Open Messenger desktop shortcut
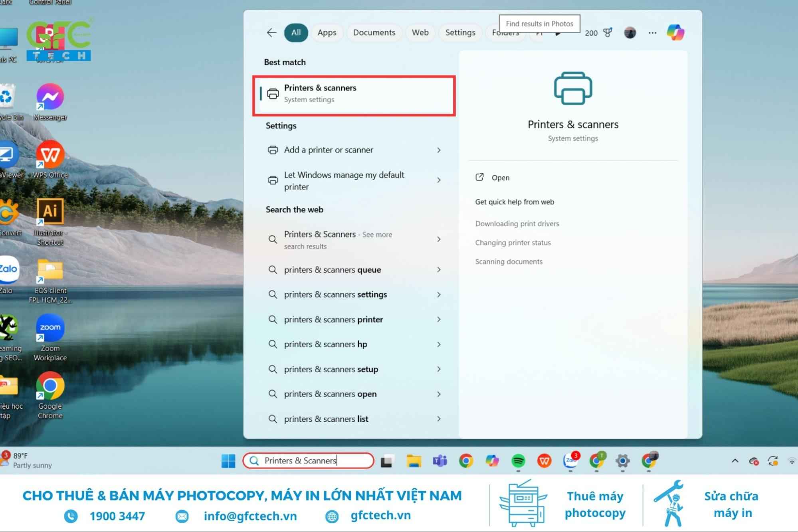 click(x=50, y=102)
